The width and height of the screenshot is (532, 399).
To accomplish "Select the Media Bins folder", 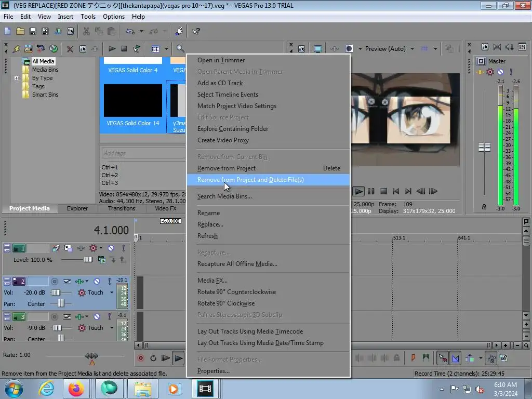I will [45, 70].
